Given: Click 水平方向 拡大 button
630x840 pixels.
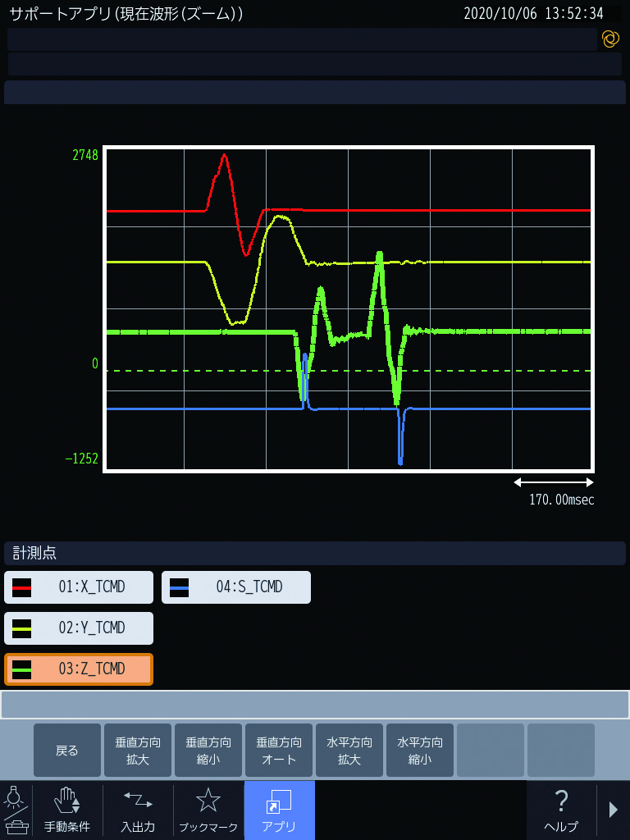Looking at the screenshot, I should click(x=349, y=750).
